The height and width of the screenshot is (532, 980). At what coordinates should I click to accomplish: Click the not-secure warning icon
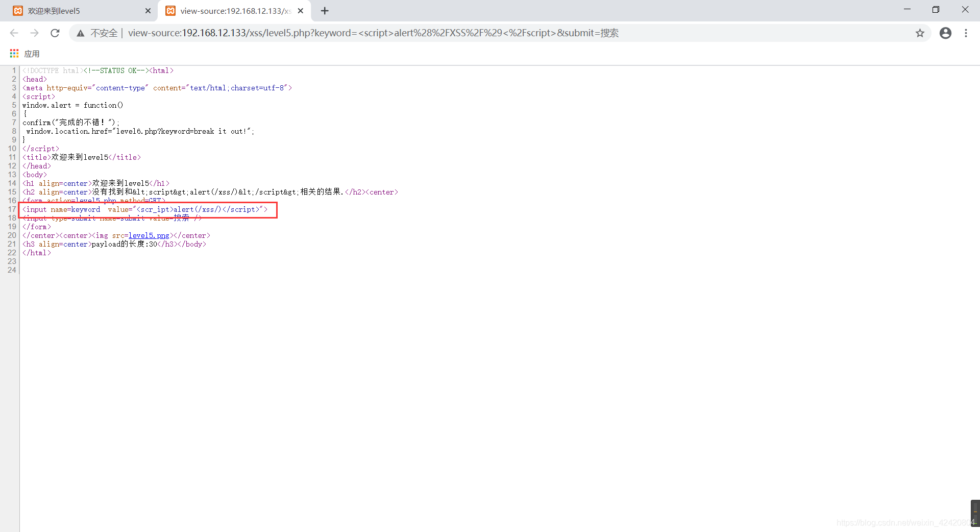coord(81,33)
